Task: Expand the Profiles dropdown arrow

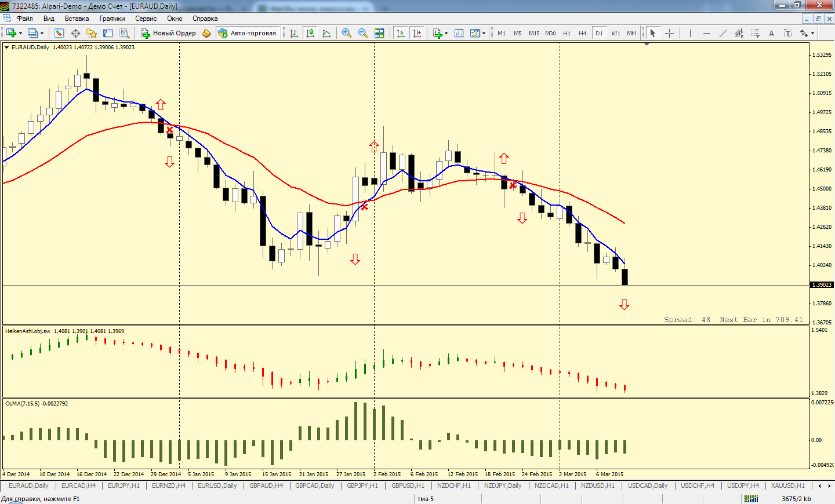Action: pos(42,33)
